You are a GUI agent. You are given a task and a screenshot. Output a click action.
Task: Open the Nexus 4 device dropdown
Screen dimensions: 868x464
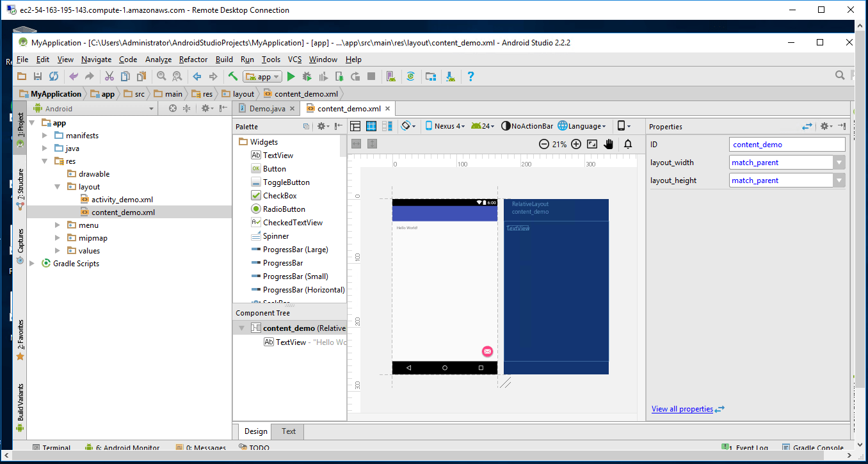tap(445, 125)
